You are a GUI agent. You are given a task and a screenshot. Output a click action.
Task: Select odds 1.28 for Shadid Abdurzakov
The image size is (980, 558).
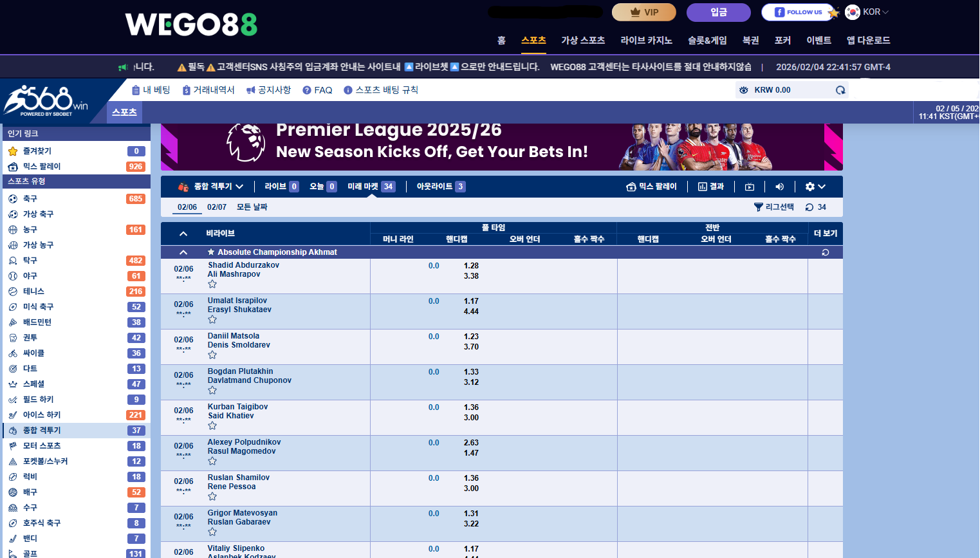pos(471,266)
